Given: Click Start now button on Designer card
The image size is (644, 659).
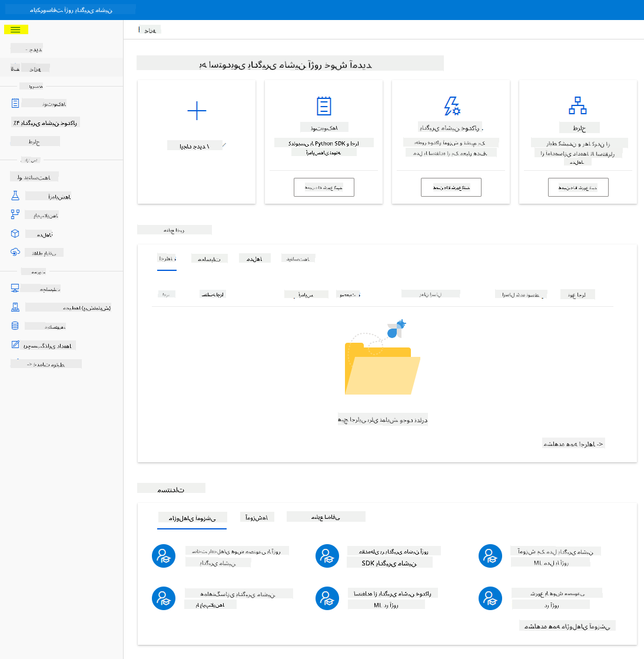Looking at the screenshot, I should [x=578, y=187].
